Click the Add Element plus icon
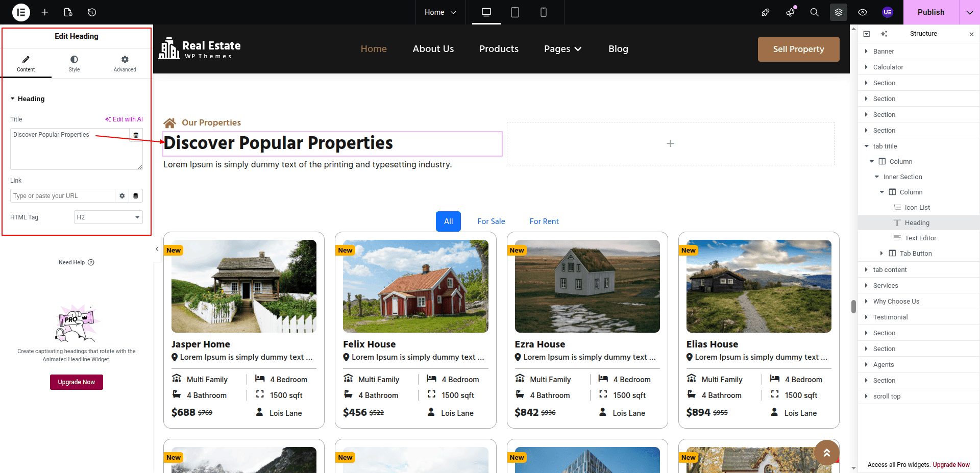The width and height of the screenshot is (980, 473). (x=45, y=12)
